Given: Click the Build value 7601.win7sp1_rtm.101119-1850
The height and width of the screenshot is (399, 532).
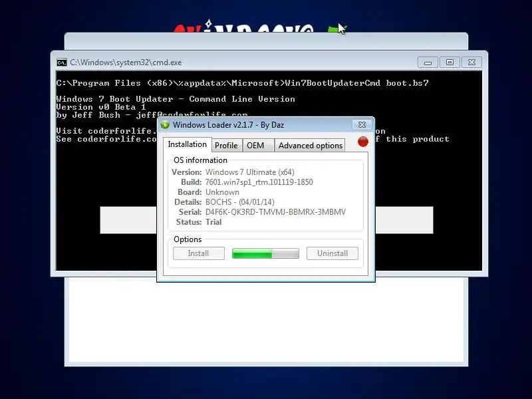Looking at the screenshot, I should tap(259, 182).
